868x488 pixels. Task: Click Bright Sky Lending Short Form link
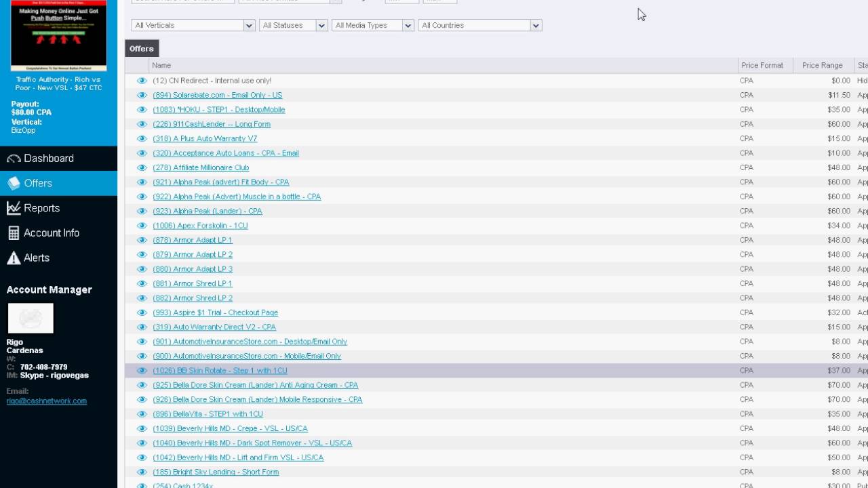point(216,472)
